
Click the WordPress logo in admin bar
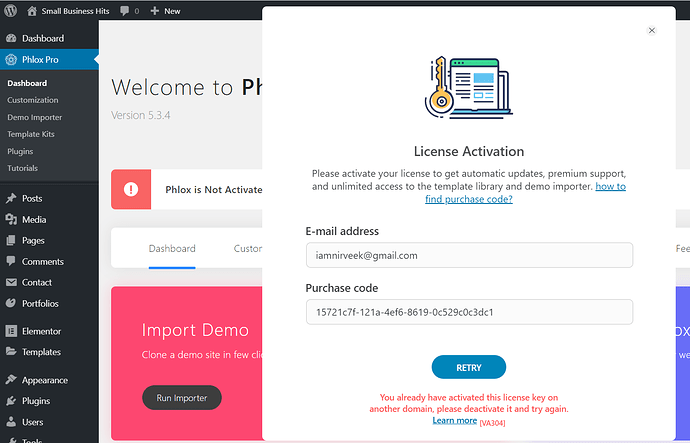[11, 11]
